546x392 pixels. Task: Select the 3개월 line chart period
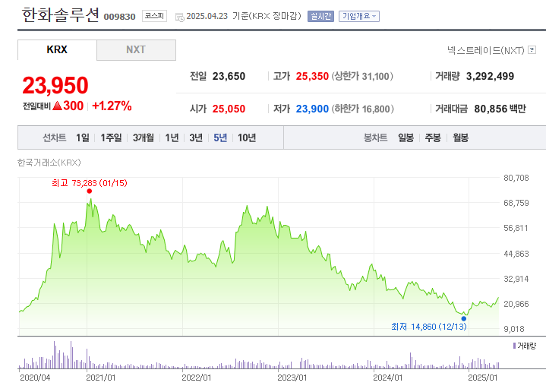tap(143, 138)
